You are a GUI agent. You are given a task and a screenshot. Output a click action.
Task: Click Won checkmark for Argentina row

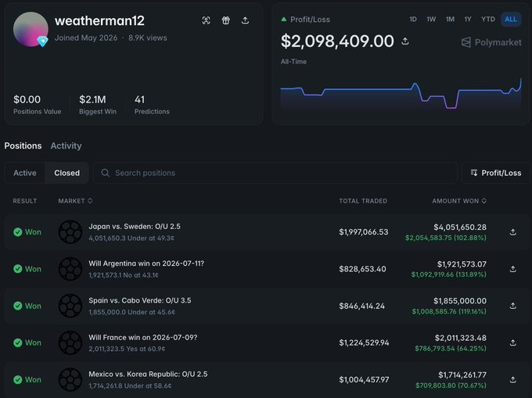(18, 269)
